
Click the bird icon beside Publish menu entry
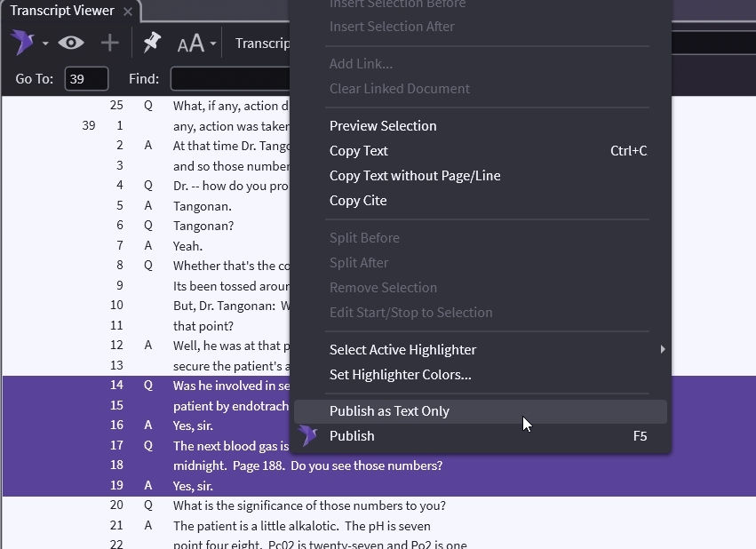click(x=308, y=436)
